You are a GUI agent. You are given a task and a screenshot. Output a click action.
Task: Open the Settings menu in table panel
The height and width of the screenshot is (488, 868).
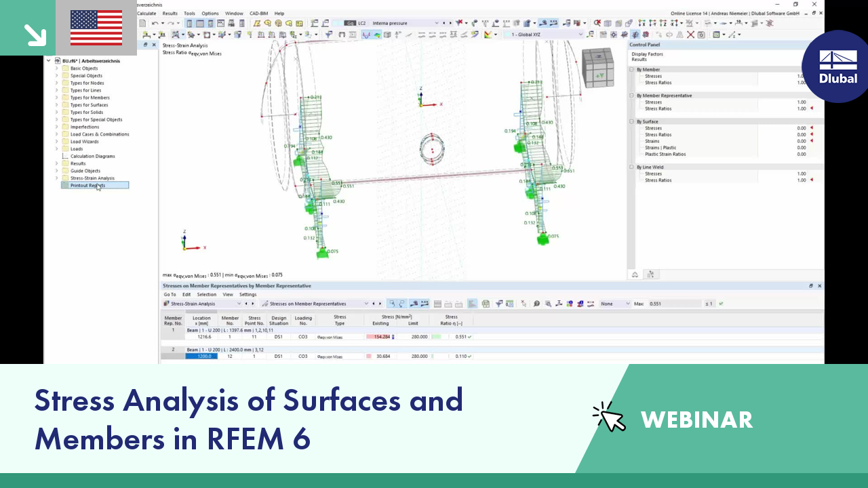[x=248, y=294]
